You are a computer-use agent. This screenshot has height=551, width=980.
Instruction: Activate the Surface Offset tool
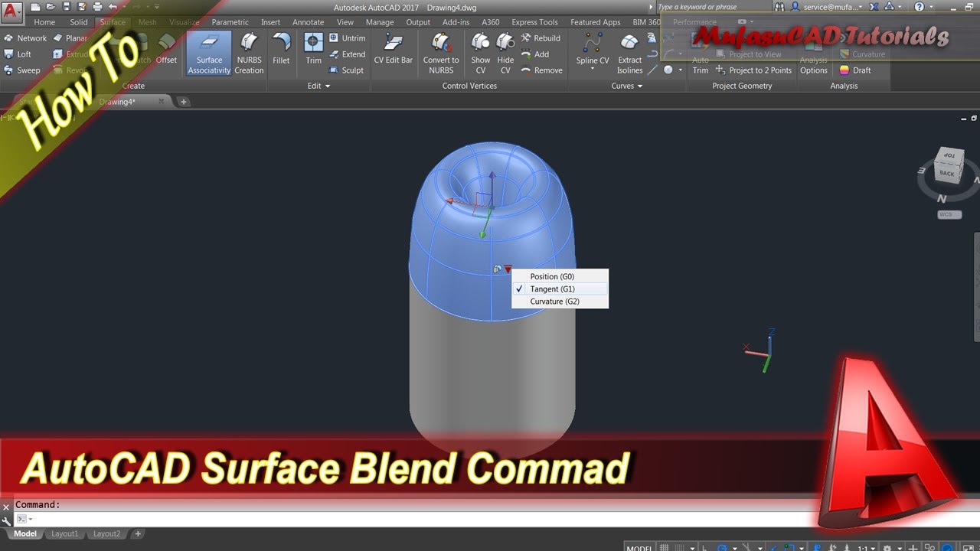[166, 49]
